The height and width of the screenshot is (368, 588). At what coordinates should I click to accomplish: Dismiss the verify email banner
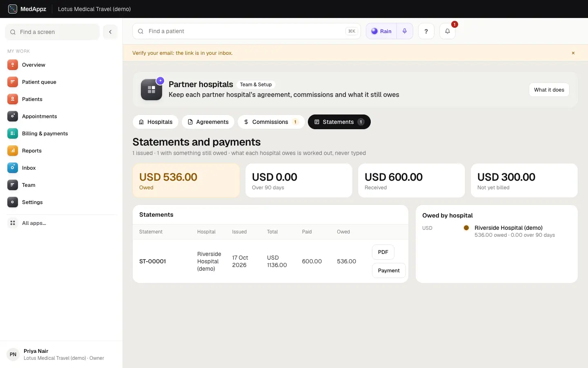(573, 53)
